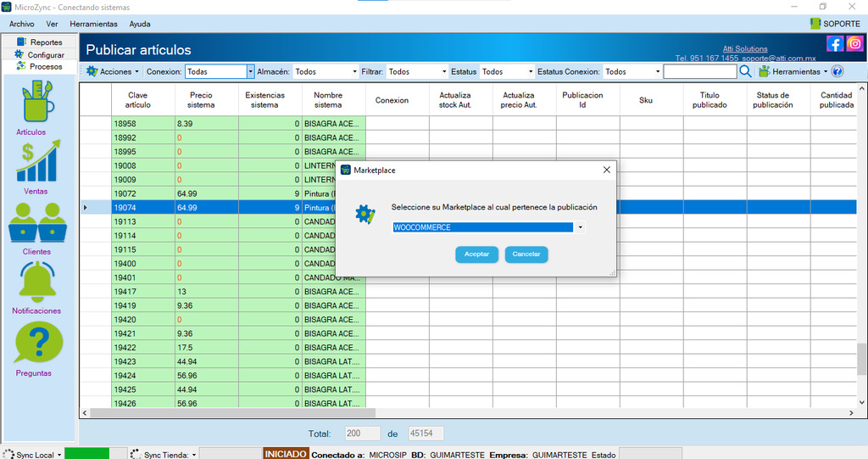Click the Sync Local spinner icon

pyautogui.click(x=8, y=455)
